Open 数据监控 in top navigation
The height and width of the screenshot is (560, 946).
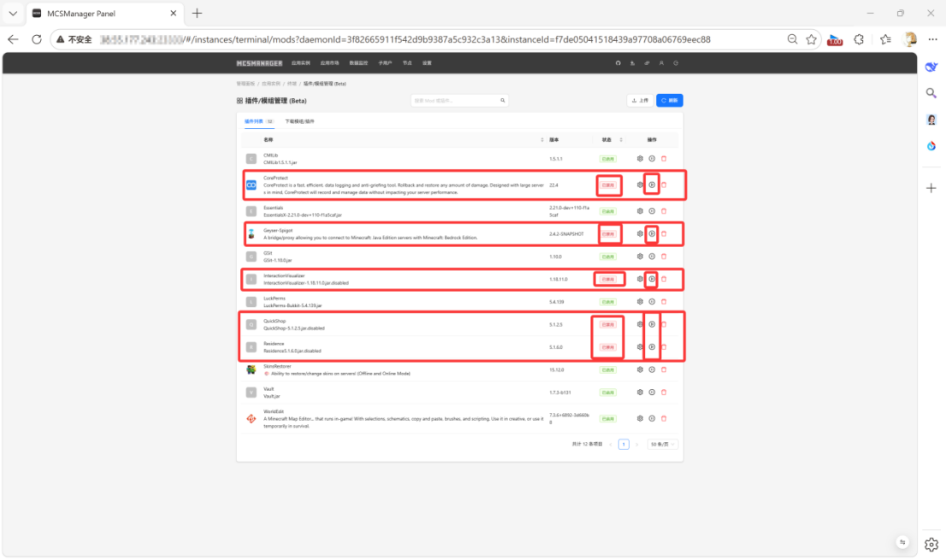(358, 62)
